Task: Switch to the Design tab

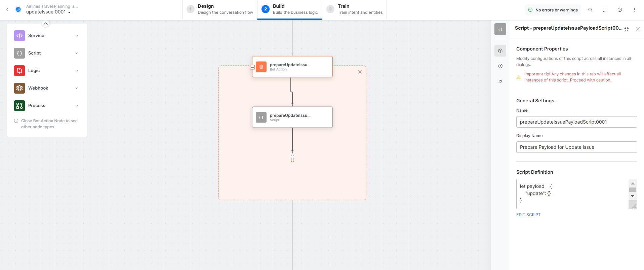Action: [x=220, y=9]
